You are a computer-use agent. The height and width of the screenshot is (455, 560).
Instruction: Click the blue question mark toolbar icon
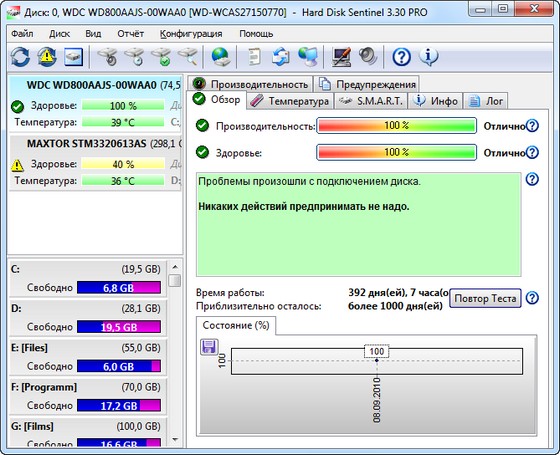coord(401,57)
